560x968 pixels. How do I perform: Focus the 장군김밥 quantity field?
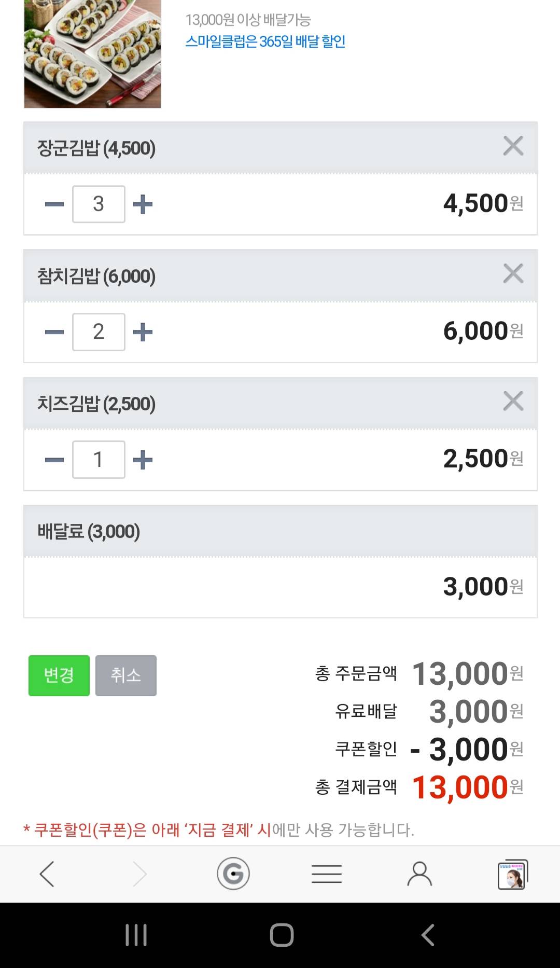[x=99, y=204]
